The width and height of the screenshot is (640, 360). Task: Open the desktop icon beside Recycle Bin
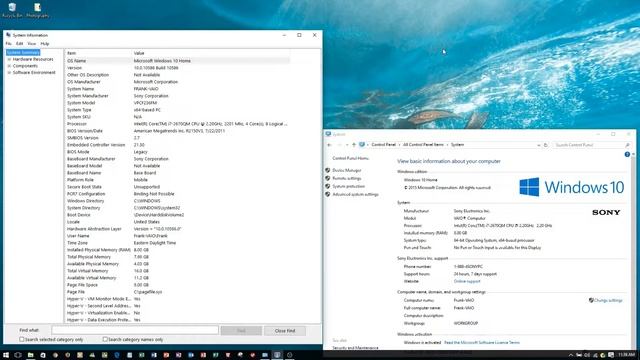click(38, 10)
